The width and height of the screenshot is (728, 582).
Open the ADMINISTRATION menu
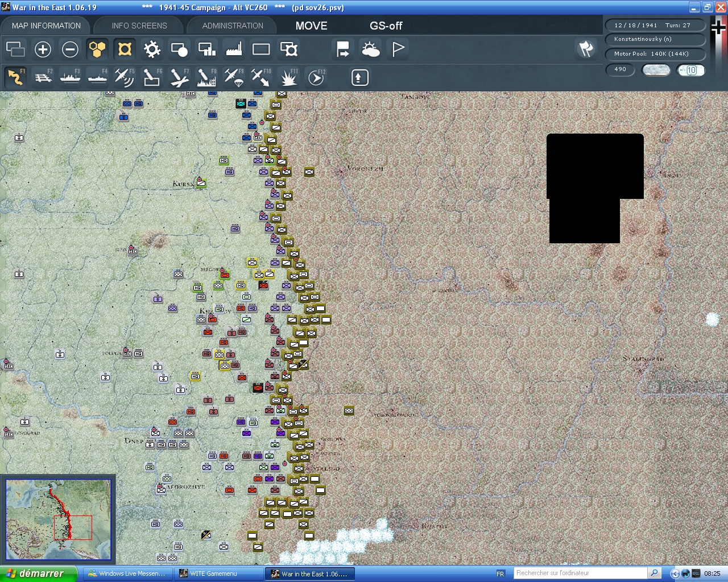pos(231,26)
